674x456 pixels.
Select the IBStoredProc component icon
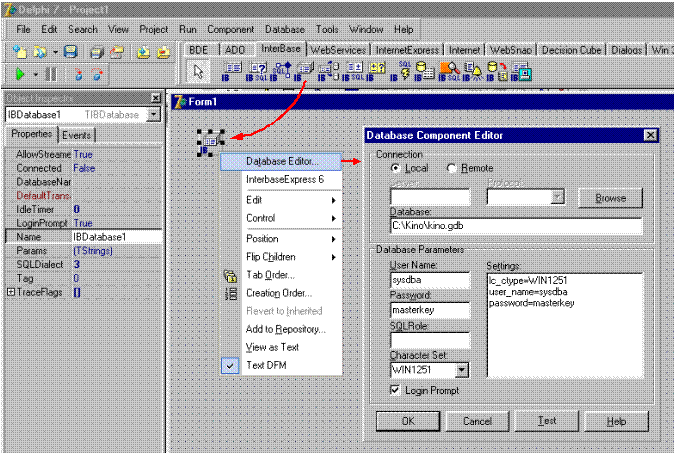pos(281,71)
